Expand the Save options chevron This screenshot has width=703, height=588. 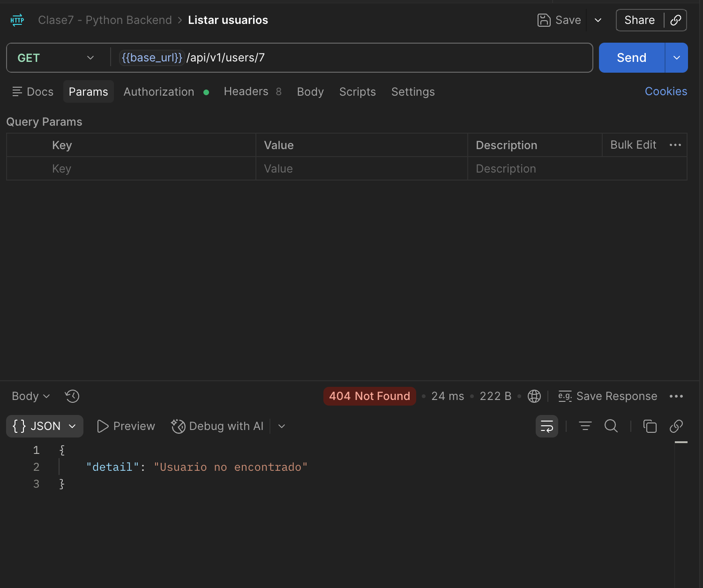coord(598,20)
